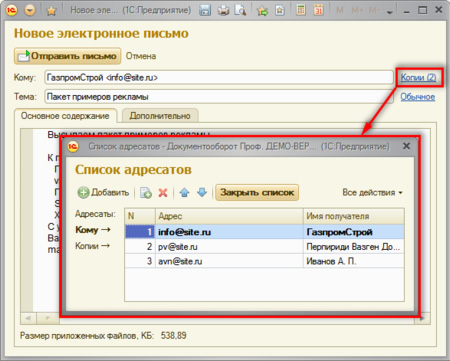Click the green Добавить button
450x361 pixels.
tap(103, 192)
